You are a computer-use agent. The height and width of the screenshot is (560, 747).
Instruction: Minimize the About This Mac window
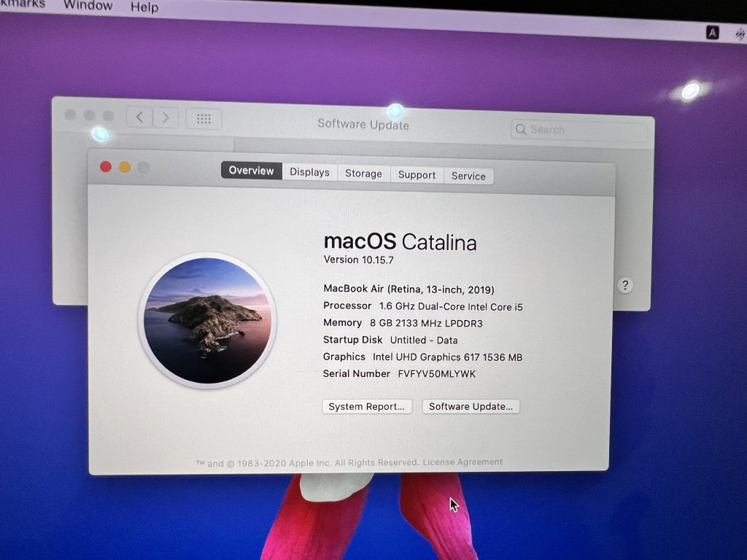click(x=125, y=167)
